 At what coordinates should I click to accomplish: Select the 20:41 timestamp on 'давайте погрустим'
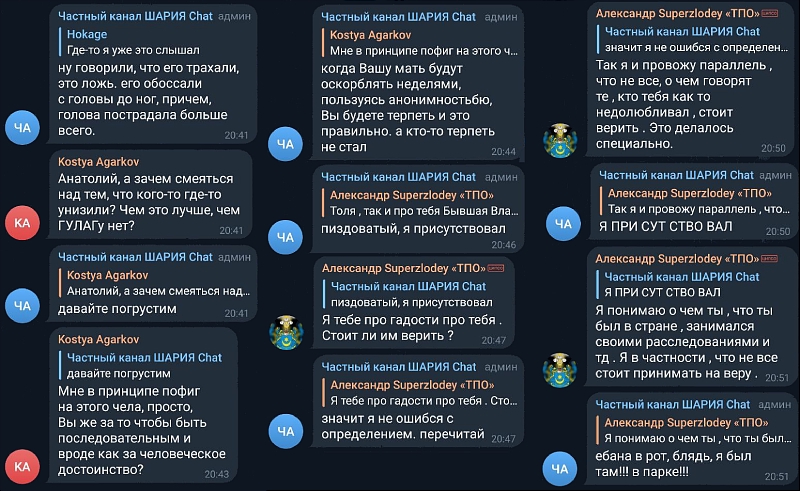pyautogui.click(x=236, y=313)
